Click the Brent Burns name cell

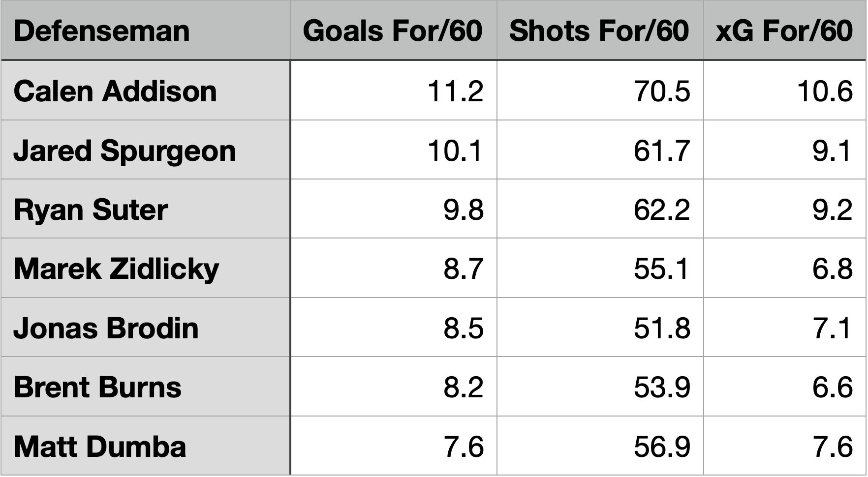coord(97,388)
